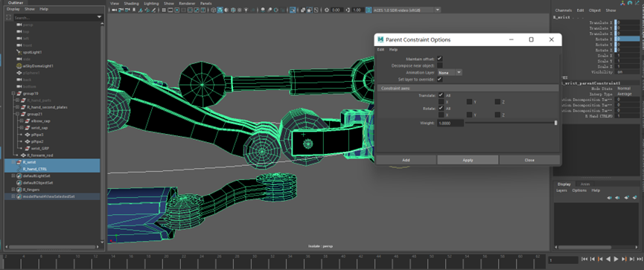This screenshot has height=270, width=644.
Task: Click the highlighted isolate select icon
Action: [293, 10]
